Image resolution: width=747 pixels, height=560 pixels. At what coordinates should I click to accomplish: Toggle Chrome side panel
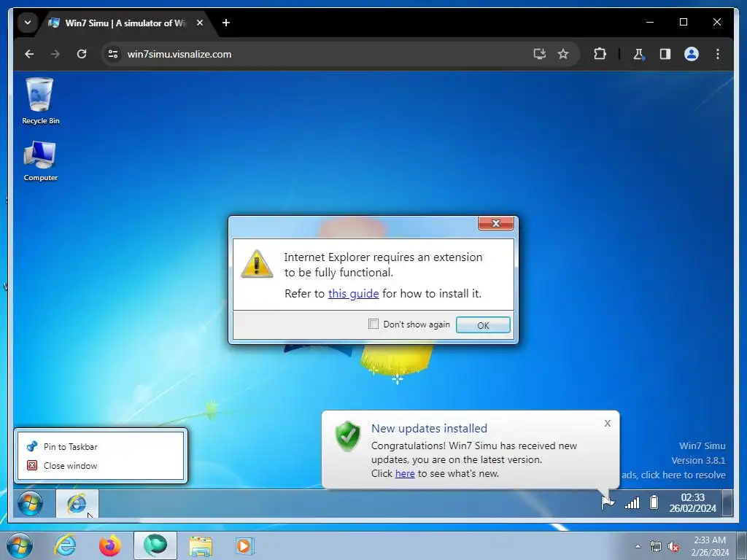665,54
